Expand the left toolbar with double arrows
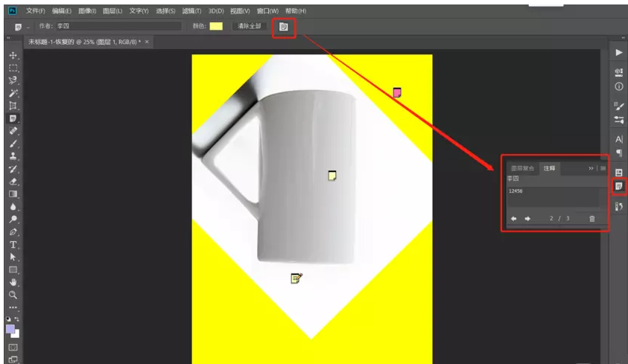The height and width of the screenshot is (364, 628). pyautogui.click(x=8, y=38)
